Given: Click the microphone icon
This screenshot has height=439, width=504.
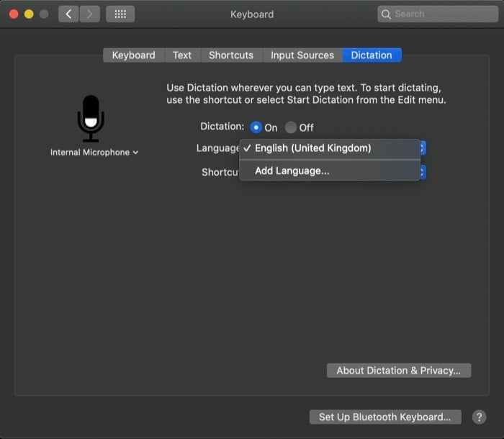Looking at the screenshot, I should [91, 119].
